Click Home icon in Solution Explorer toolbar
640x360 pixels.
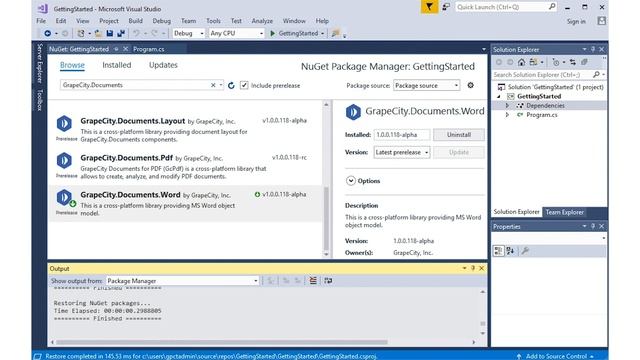[521, 62]
